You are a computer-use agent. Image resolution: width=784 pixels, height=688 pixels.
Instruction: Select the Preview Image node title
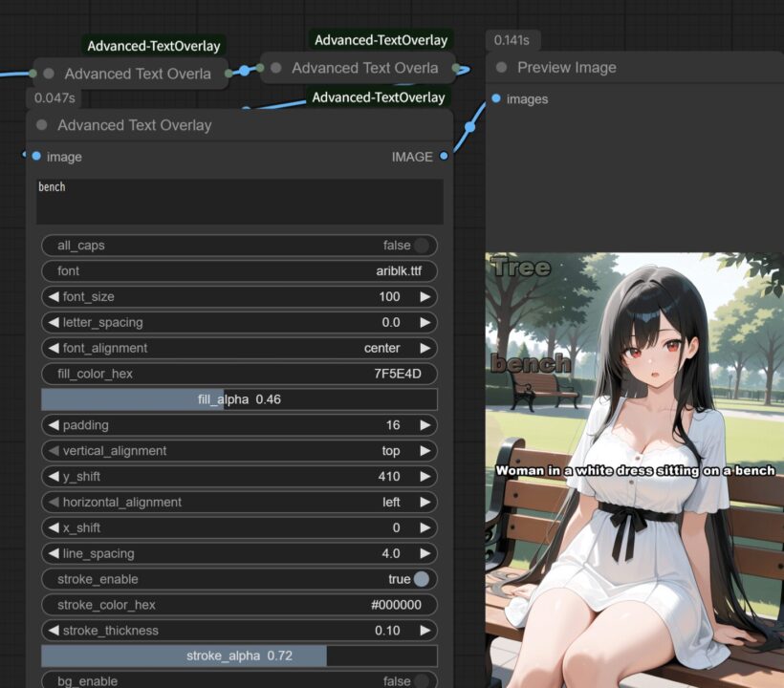tap(567, 67)
